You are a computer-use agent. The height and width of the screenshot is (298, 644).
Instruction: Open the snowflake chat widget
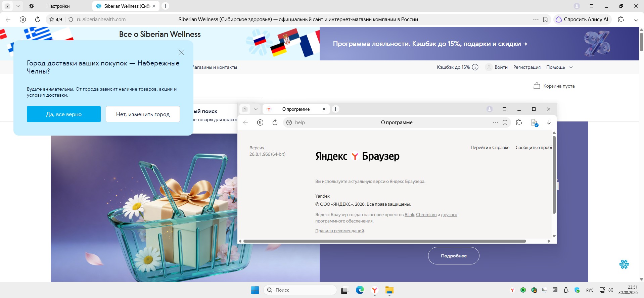pyautogui.click(x=624, y=264)
